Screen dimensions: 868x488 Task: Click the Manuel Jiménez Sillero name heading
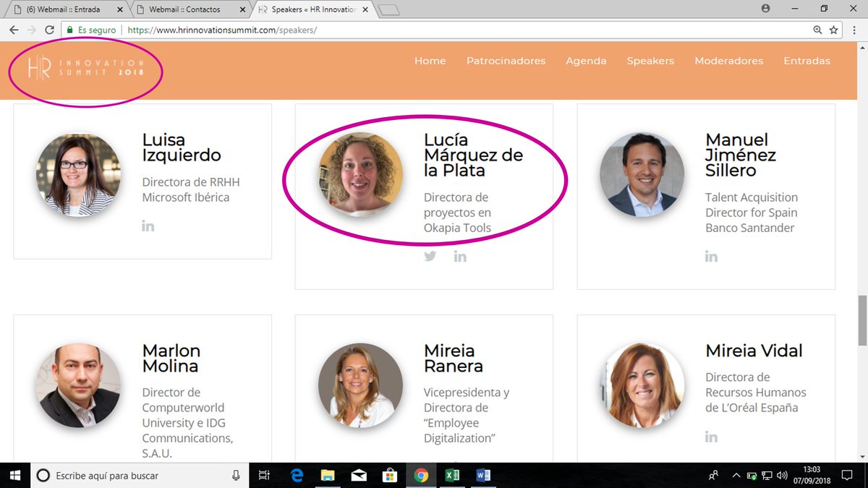click(741, 155)
